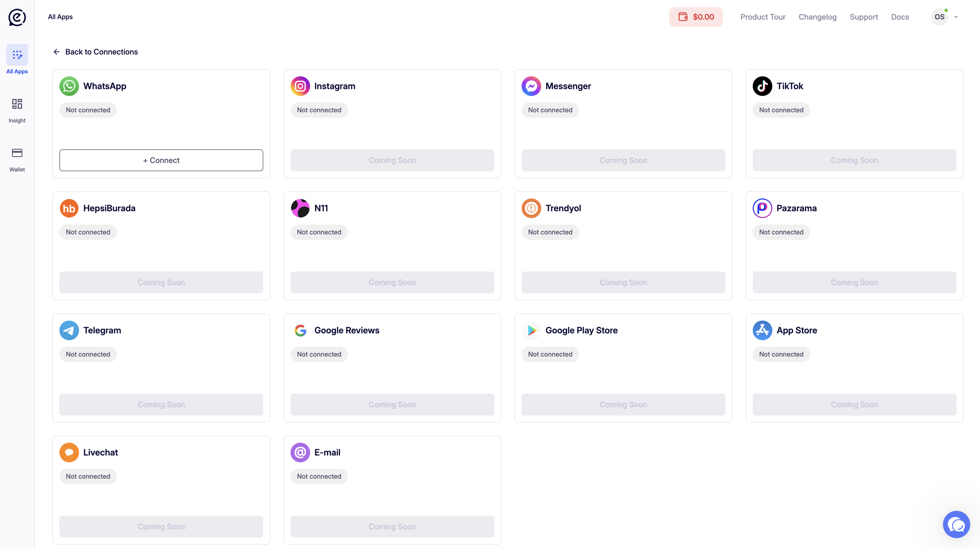Click App Store's Not connected badge
This screenshot has width=980, height=549.
coord(781,354)
